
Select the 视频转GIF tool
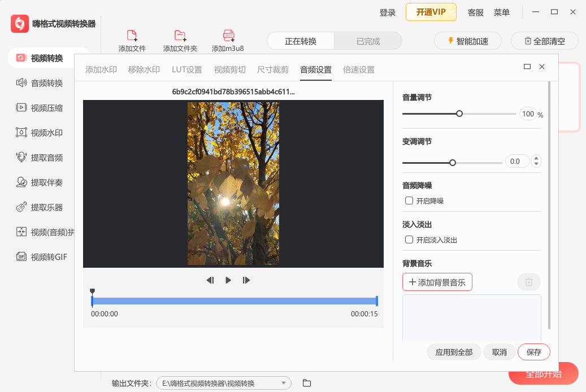35,256
